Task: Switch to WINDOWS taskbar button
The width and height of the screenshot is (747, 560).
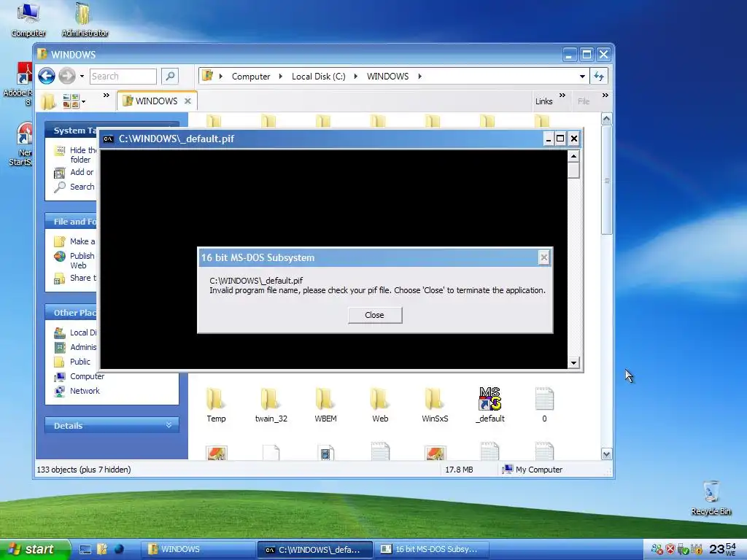Action: [197, 549]
